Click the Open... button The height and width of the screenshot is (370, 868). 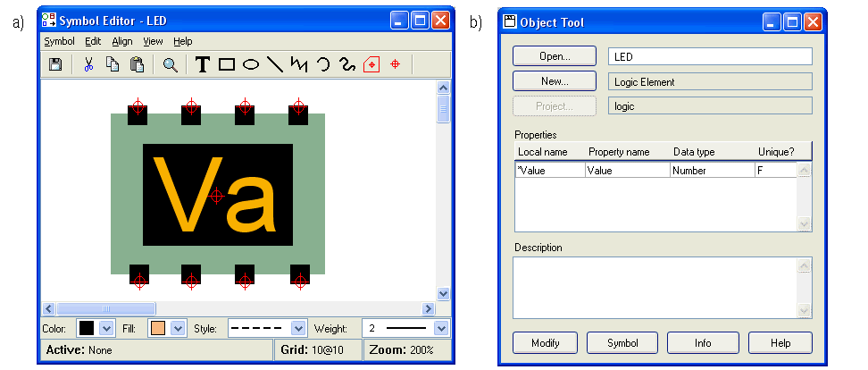coord(555,56)
